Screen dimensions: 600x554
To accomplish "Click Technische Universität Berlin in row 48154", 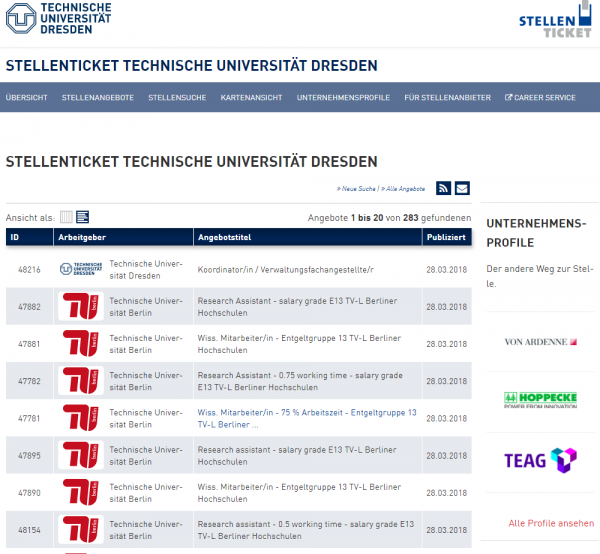I will [146, 530].
